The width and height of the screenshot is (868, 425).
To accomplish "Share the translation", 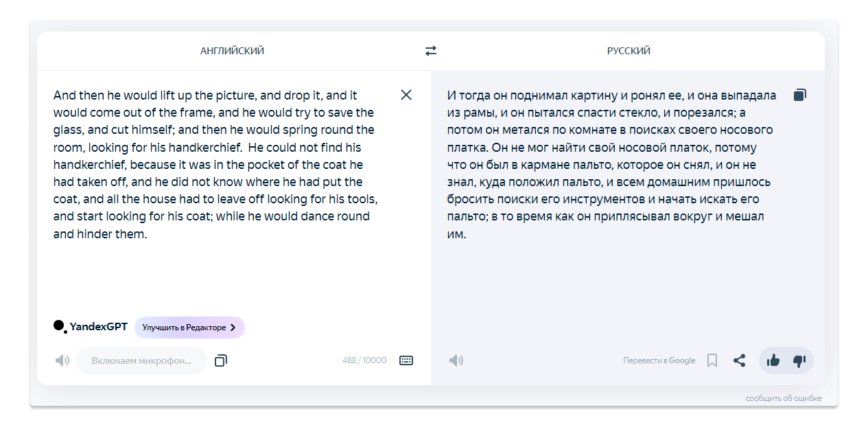I will (x=739, y=360).
